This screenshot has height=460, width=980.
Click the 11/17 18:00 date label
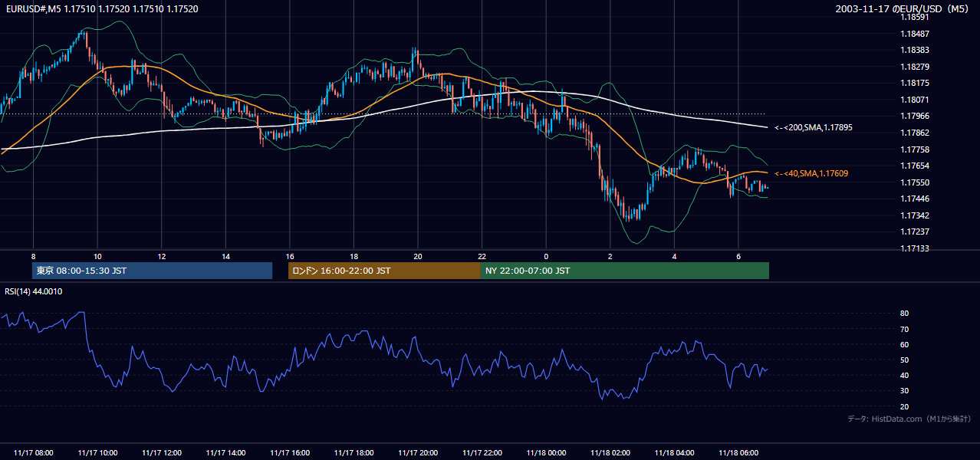click(354, 453)
